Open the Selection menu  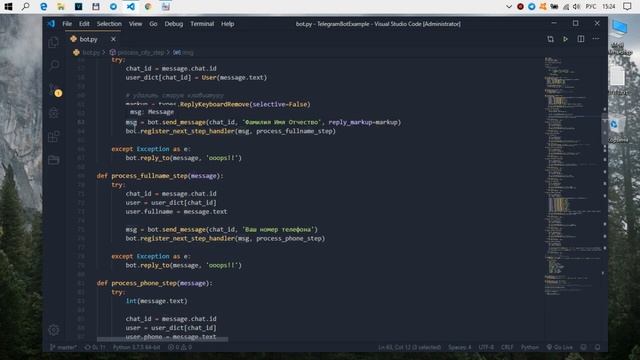109,24
